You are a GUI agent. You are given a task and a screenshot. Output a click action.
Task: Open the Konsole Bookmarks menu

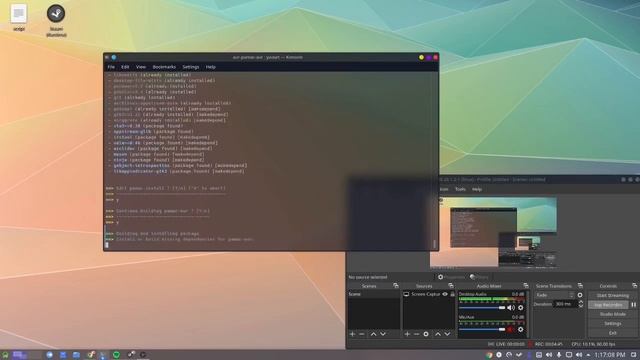tap(164, 67)
